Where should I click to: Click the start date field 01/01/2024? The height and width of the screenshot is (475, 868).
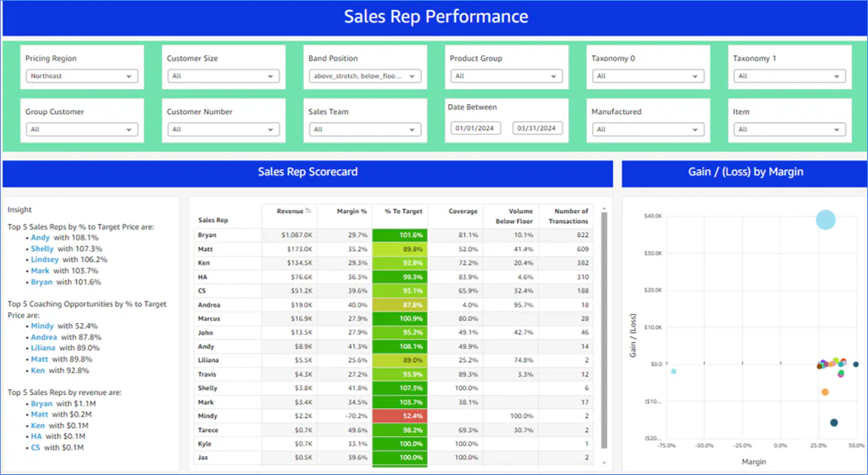point(475,128)
